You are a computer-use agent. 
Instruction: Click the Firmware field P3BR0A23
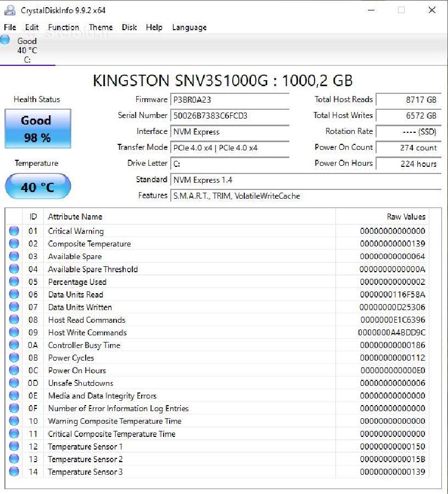[229, 99]
